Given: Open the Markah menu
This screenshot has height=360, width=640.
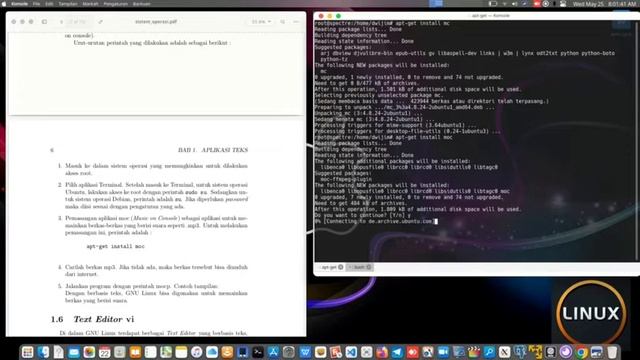Looking at the screenshot, I should [90, 4].
